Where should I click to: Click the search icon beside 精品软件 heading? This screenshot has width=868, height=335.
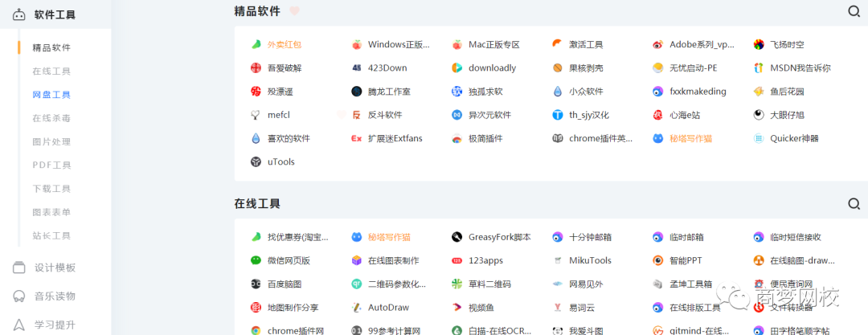854,11
